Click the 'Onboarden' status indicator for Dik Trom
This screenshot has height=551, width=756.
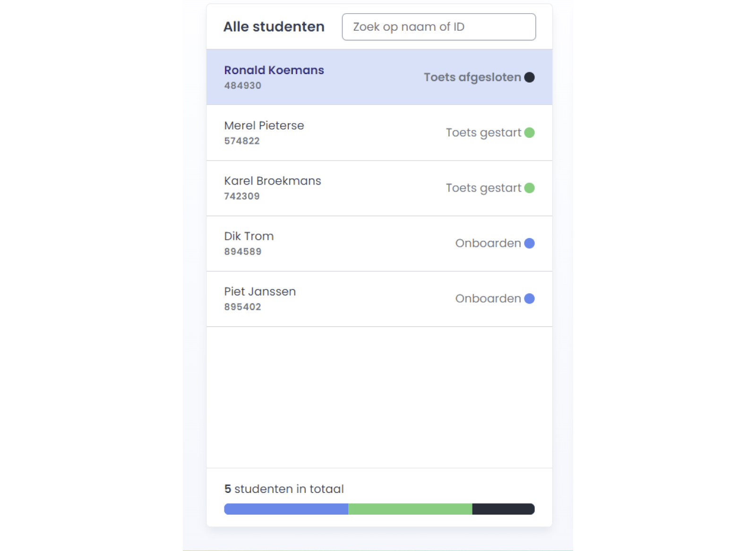coord(487,243)
